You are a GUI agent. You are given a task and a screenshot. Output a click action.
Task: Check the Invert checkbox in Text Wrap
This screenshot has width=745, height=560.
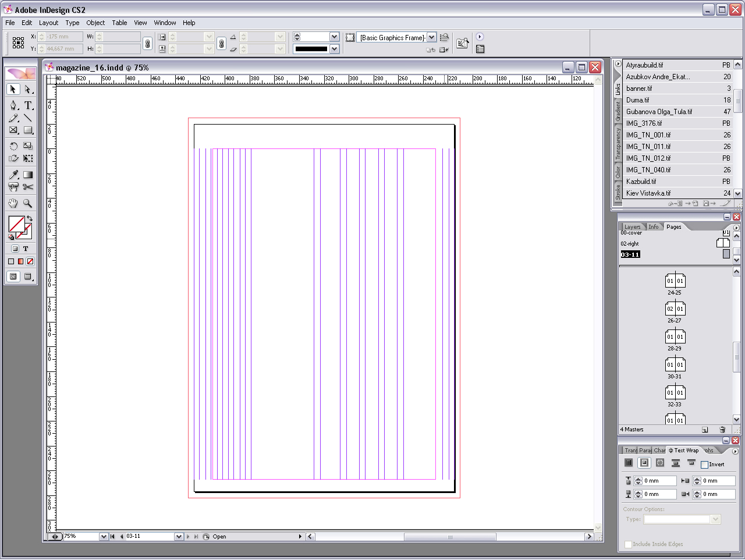tap(704, 465)
